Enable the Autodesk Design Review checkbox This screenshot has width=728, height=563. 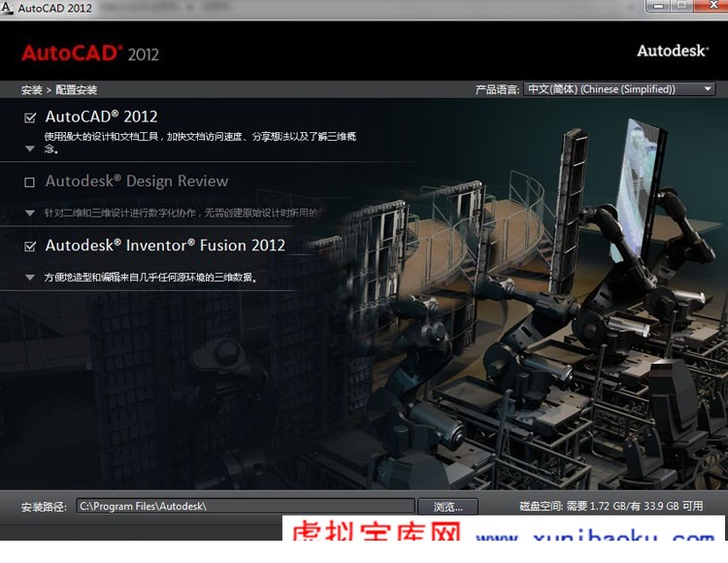click(30, 182)
